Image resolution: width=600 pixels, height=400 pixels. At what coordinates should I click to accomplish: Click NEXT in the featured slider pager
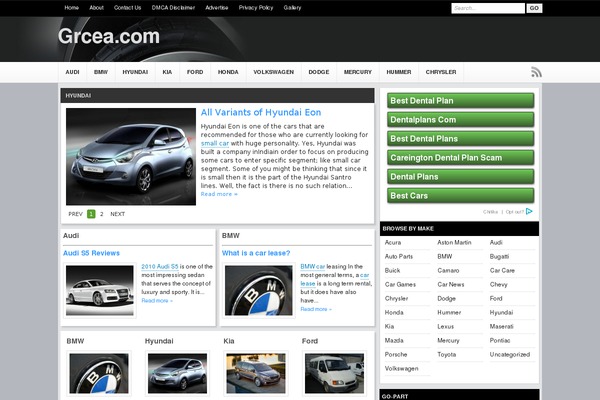pyautogui.click(x=117, y=214)
